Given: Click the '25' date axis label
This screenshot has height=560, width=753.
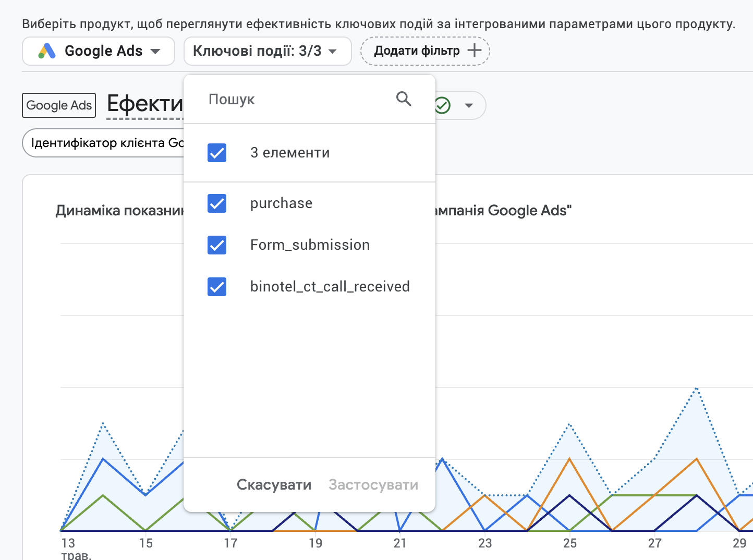Looking at the screenshot, I should [x=570, y=543].
